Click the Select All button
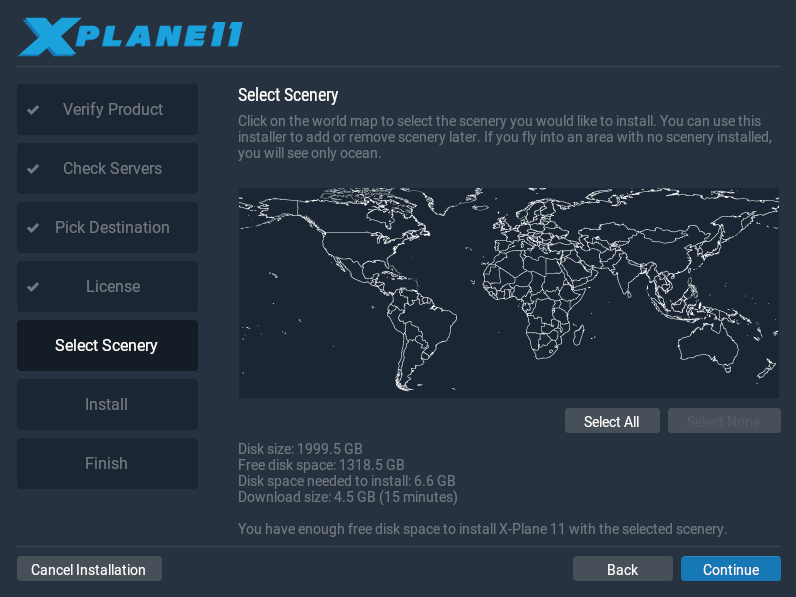Screen dimensions: 796x597 click(612, 421)
